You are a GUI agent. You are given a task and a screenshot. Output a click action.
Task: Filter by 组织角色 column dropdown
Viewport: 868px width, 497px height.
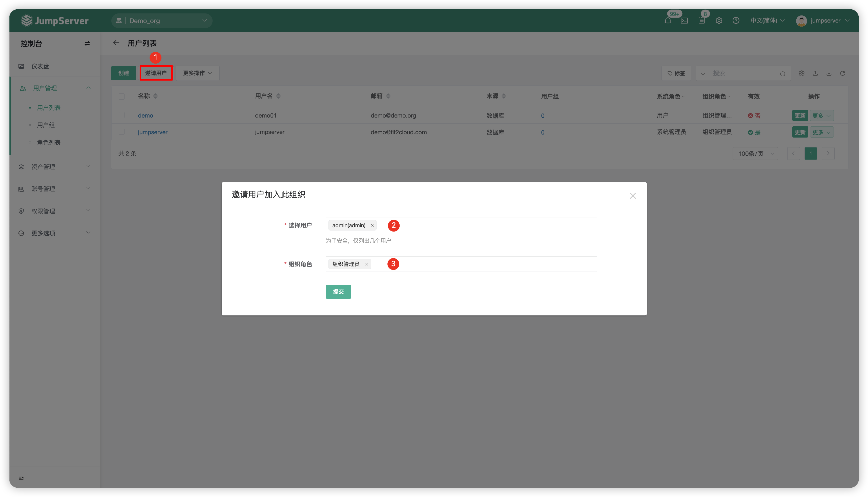(716, 97)
